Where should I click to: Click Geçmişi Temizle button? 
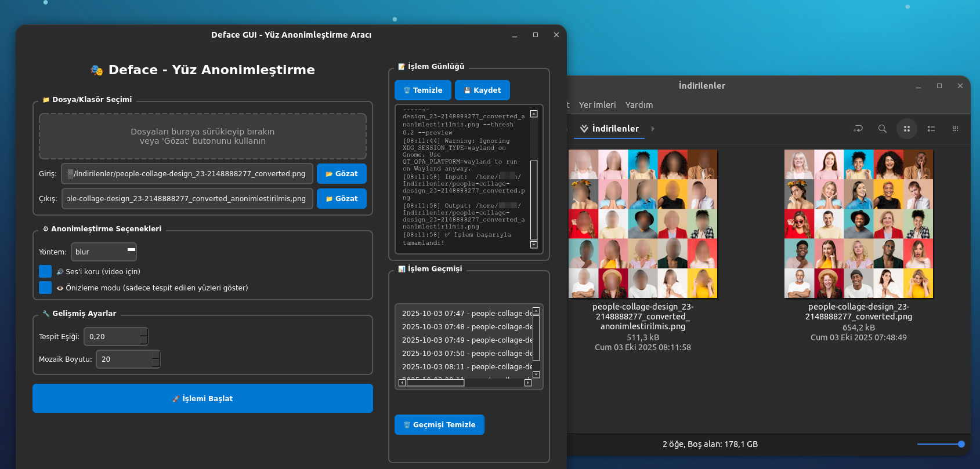439,425
